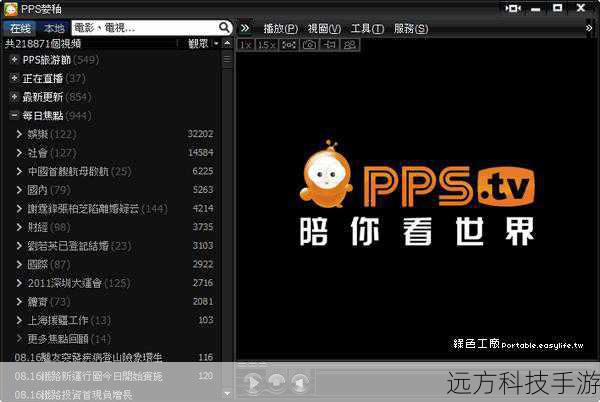
Task: Select the 劉若英已登記結婚 (23) row
Action: coord(114,246)
